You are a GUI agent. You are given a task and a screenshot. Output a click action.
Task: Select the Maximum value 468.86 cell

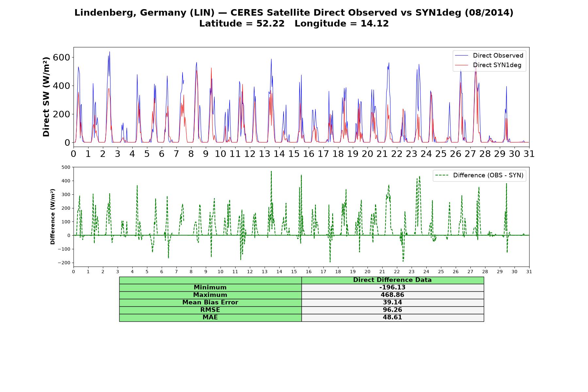[392, 295]
